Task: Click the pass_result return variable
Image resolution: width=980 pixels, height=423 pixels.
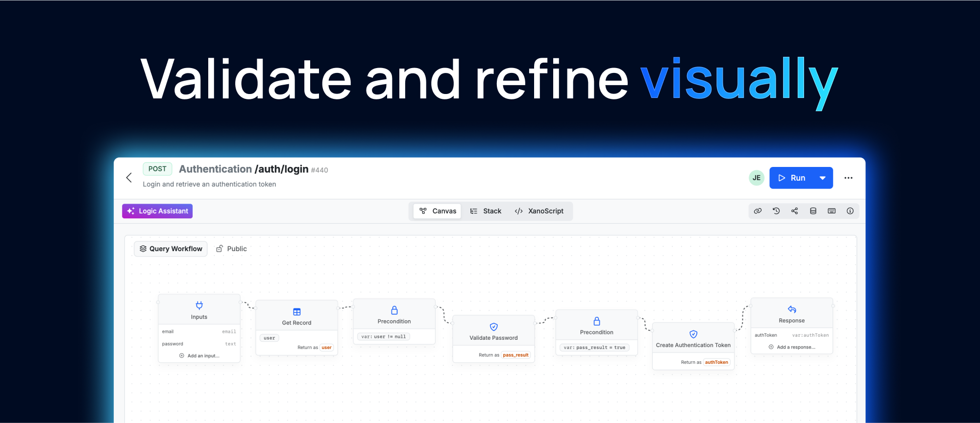Action: coord(515,355)
